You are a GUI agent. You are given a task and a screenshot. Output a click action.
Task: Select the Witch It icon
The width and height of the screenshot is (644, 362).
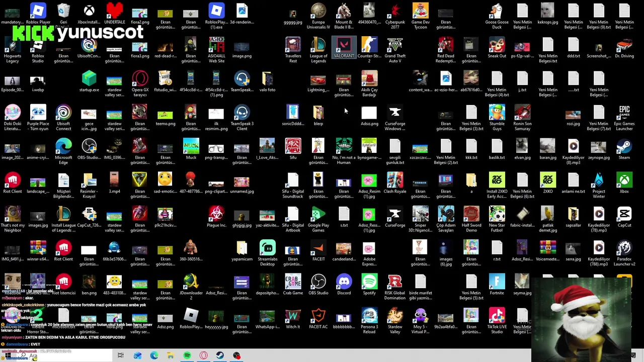(x=293, y=319)
